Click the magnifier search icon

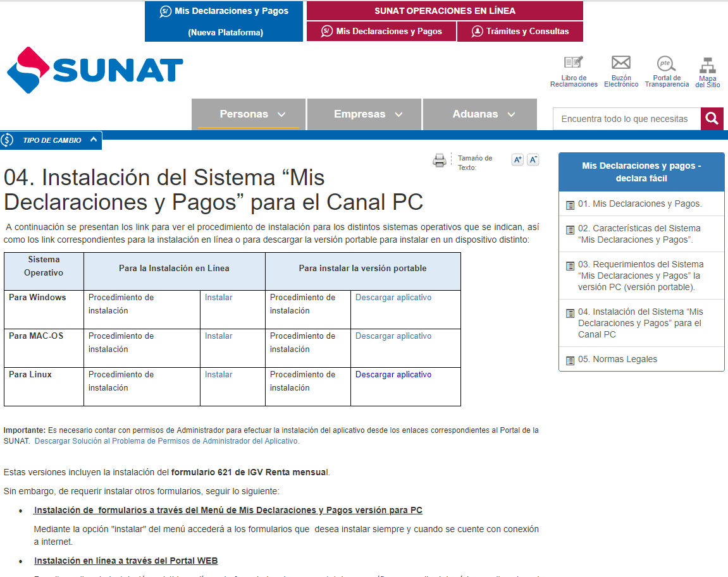tap(712, 118)
